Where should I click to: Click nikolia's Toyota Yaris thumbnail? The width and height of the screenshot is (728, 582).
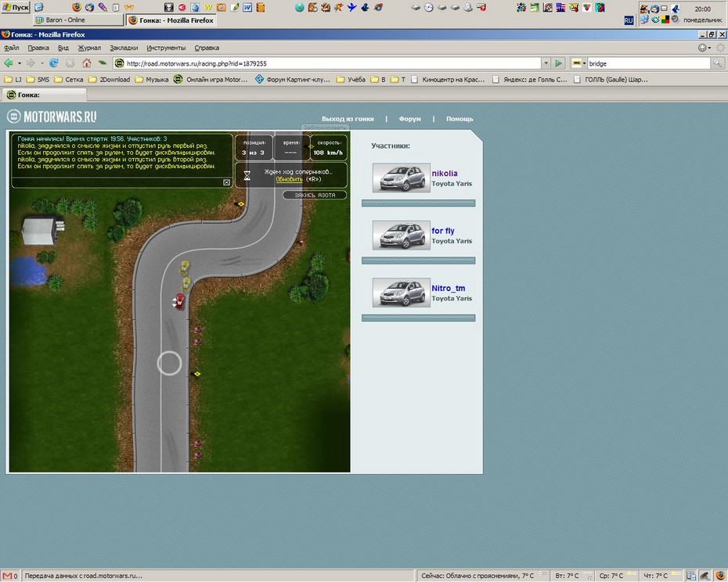tap(401, 178)
